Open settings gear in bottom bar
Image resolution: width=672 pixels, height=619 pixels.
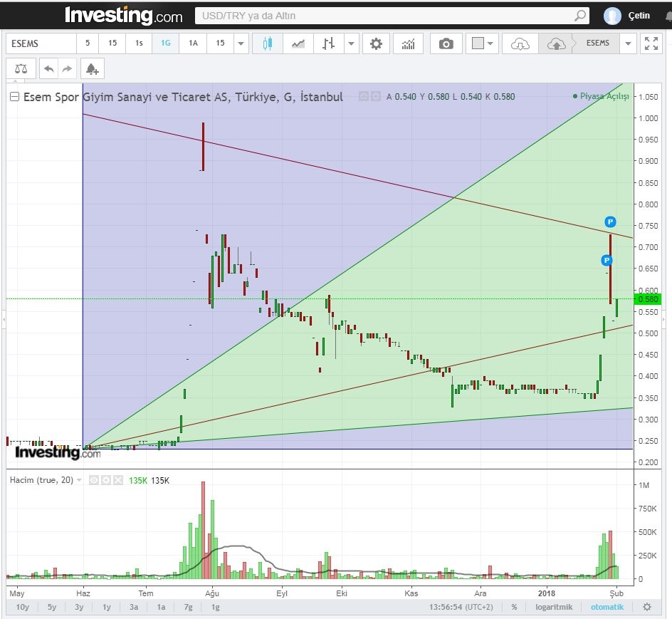[647, 607]
